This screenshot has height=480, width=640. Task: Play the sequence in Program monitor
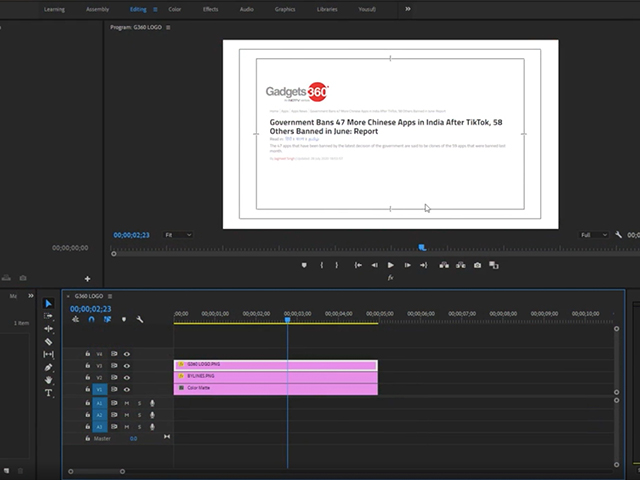pos(391,265)
